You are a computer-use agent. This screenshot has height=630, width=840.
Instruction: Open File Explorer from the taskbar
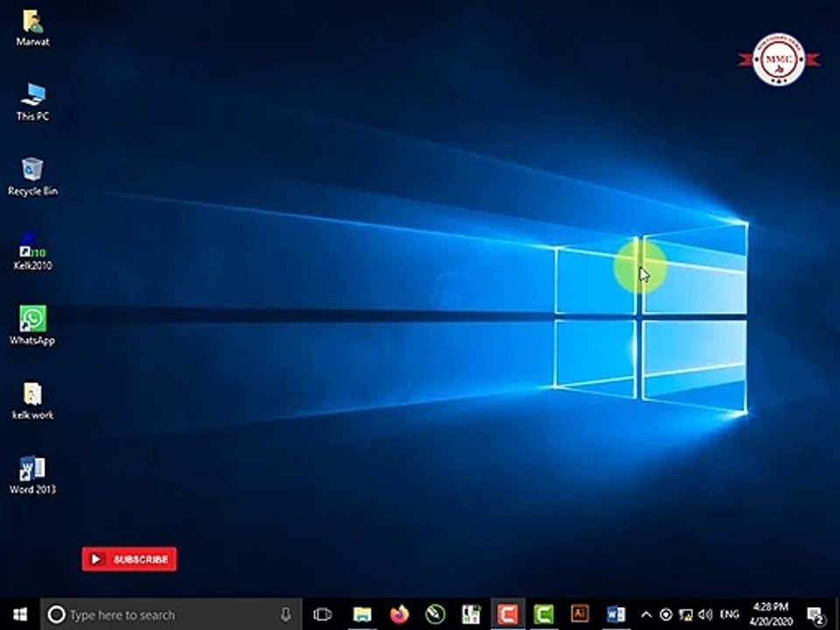[x=362, y=614]
